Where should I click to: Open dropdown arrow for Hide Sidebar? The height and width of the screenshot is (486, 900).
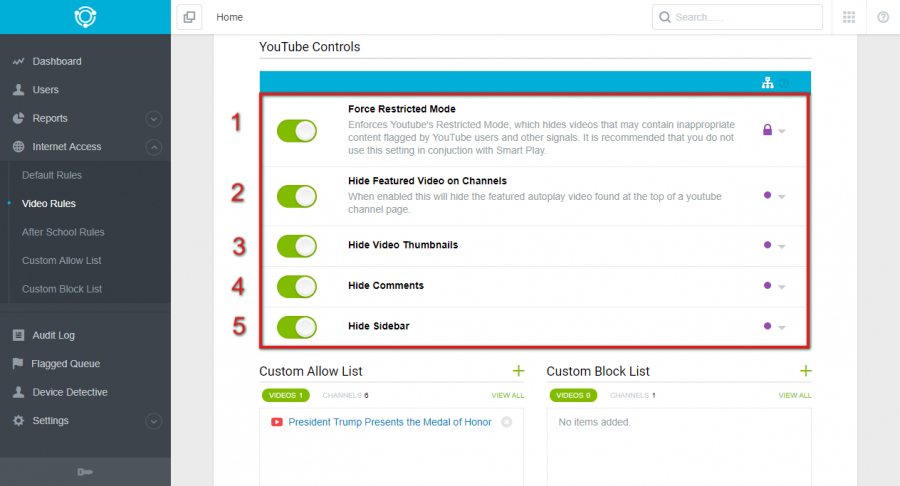[x=782, y=328]
